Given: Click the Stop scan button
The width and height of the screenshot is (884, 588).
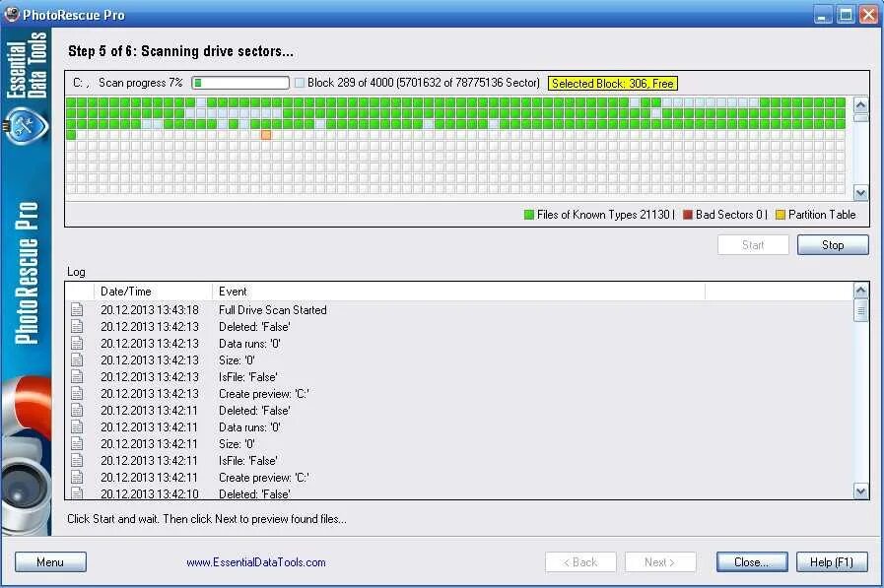Looking at the screenshot, I should (x=833, y=245).
